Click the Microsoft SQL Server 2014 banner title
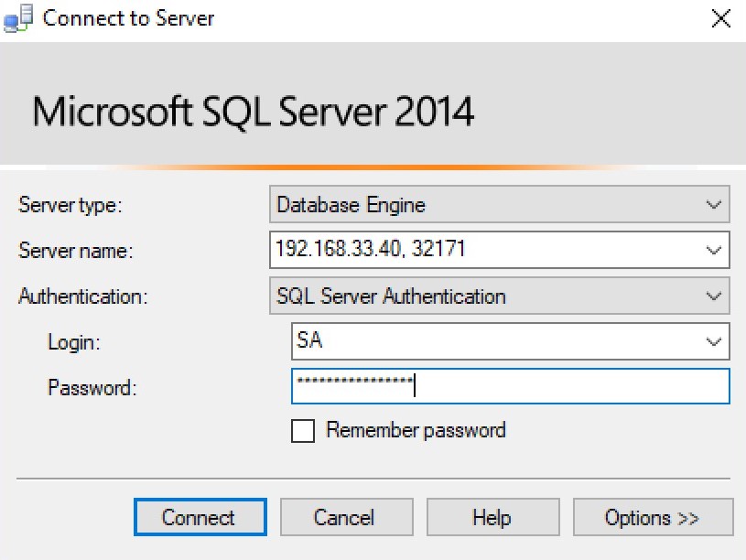This screenshot has width=746, height=560. (x=254, y=112)
